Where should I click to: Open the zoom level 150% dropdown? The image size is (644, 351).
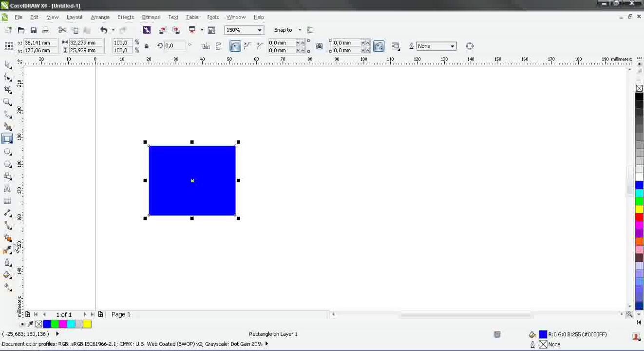(x=260, y=30)
